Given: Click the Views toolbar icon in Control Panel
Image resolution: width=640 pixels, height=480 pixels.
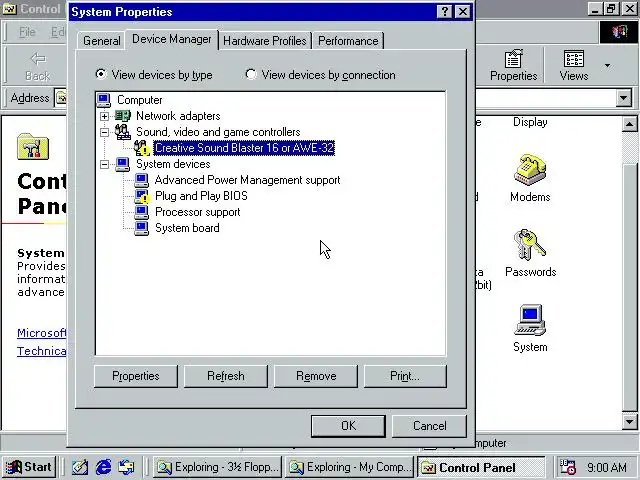Looking at the screenshot, I should point(573,59).
